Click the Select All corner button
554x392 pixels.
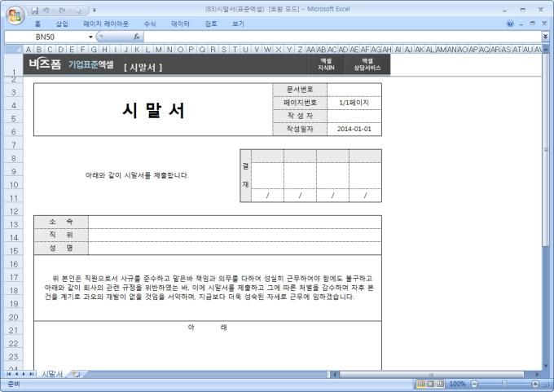click(x=14, y=50)
